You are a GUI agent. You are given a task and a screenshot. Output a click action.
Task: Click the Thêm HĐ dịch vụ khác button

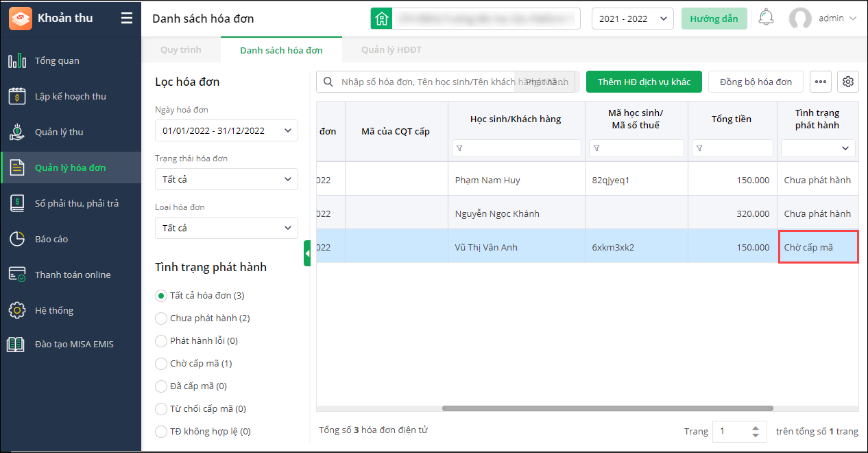coord(644,82)
